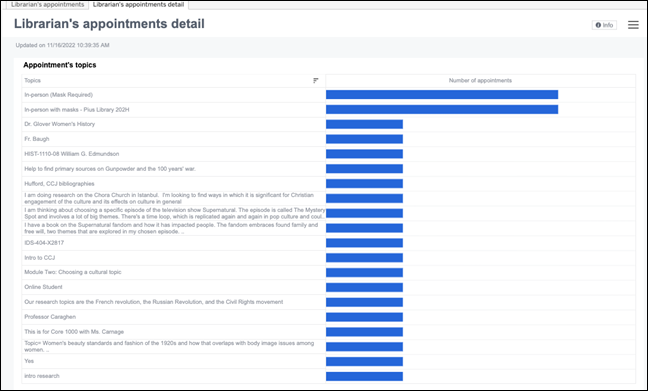Click bar for Professor Caraghen

pos(364,317)
